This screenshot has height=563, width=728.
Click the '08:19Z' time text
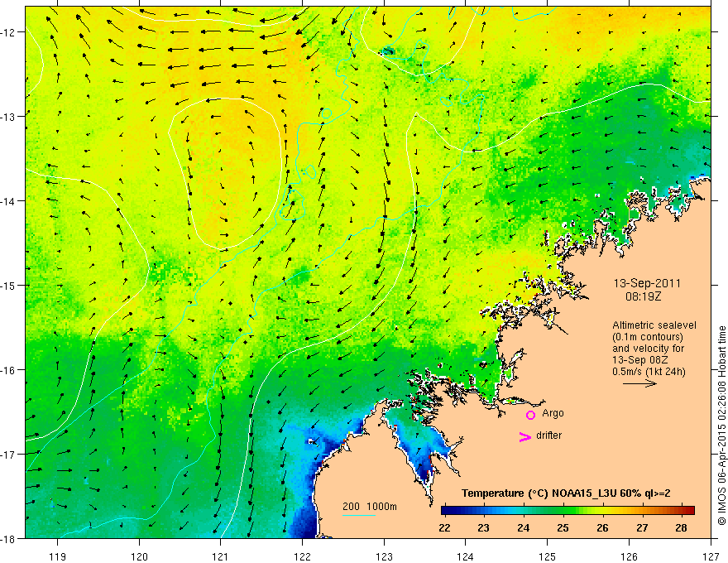tap(643, 296)
